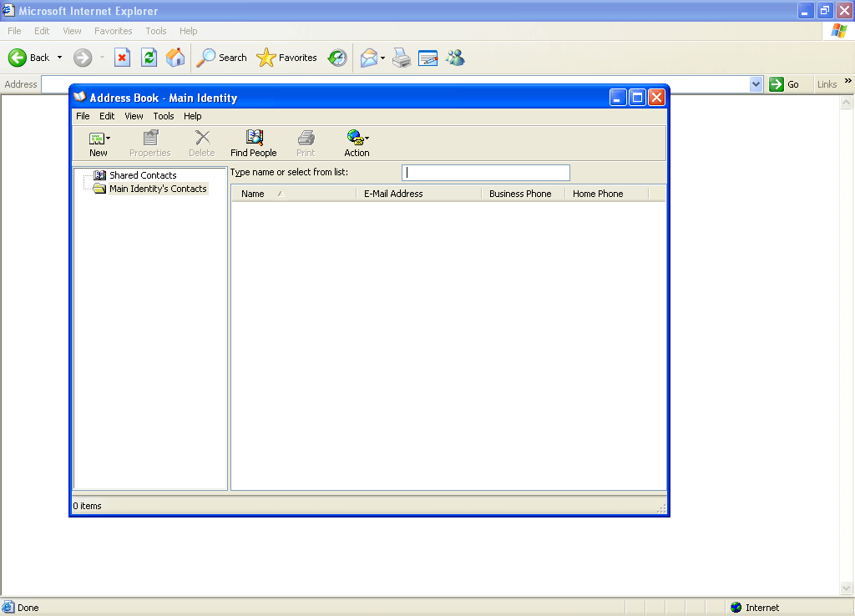Click Internet Explorer's Back arrow
Viewport: 855px width, 616px height.
click(x=18, y=58)
